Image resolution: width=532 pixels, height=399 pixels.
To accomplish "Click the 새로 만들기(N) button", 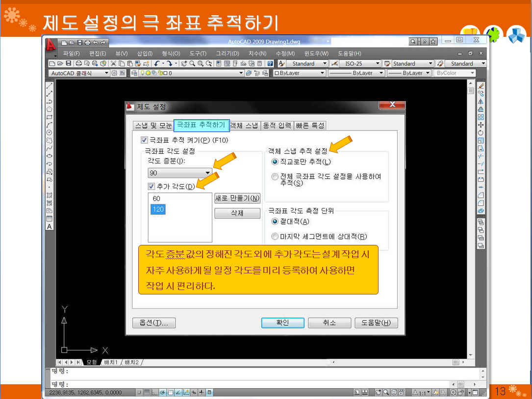I will click(237, 198).
